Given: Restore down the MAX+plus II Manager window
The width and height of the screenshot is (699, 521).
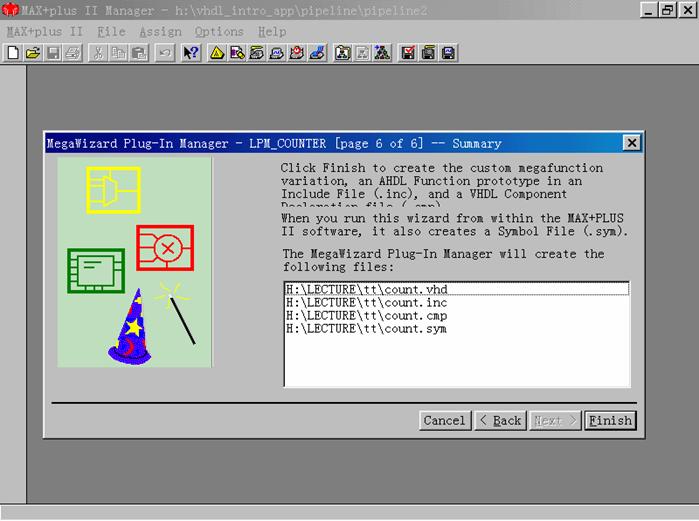Looking at the screenshot, I should (x=668, y=10).
